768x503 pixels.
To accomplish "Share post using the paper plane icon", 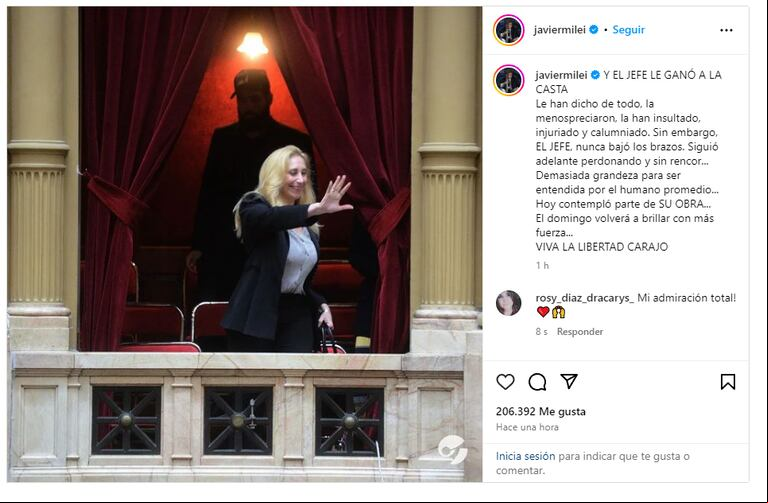I will click(569, 381).
